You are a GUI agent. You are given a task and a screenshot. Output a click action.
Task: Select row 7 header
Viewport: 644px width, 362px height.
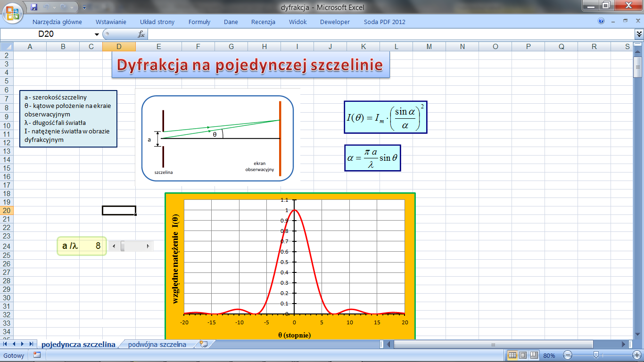click(7, 99)
